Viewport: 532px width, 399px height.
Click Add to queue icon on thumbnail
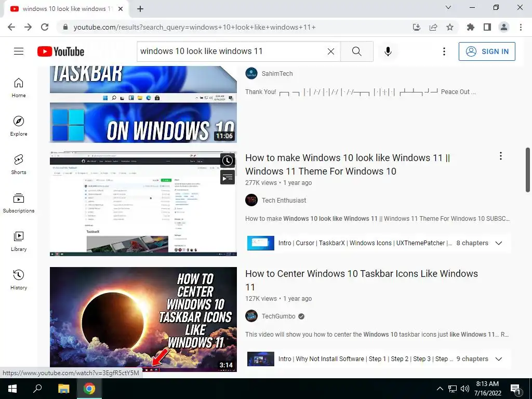coord(228,177)
